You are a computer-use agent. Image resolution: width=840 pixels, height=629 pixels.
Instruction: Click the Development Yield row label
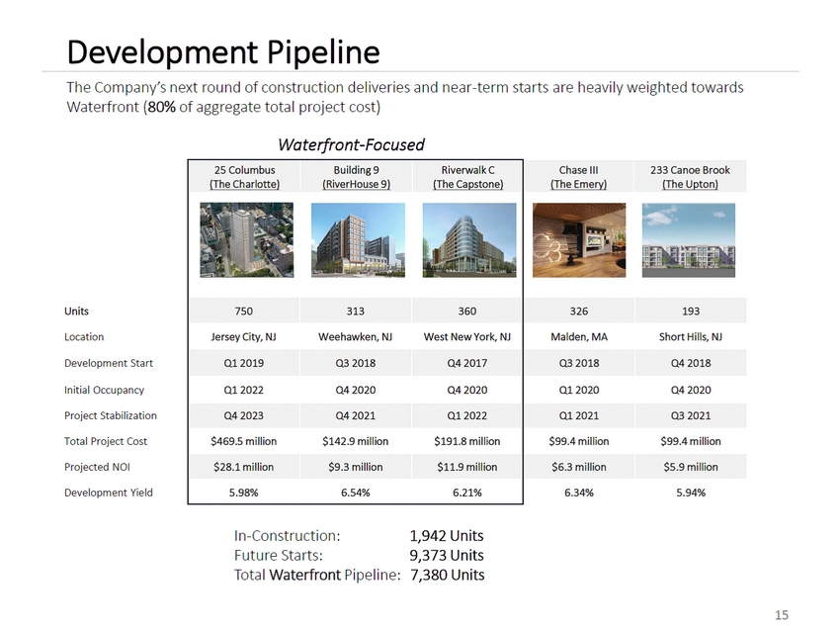coord(109,493)
